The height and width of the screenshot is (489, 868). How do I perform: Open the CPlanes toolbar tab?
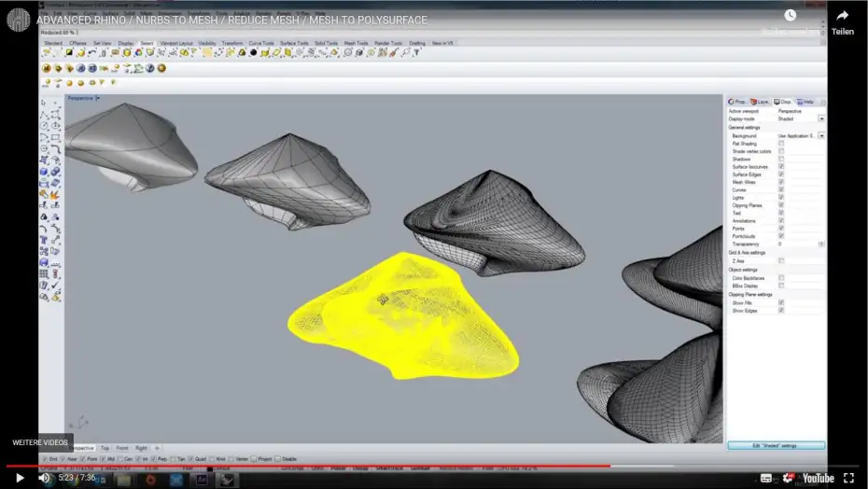point(78,43)
